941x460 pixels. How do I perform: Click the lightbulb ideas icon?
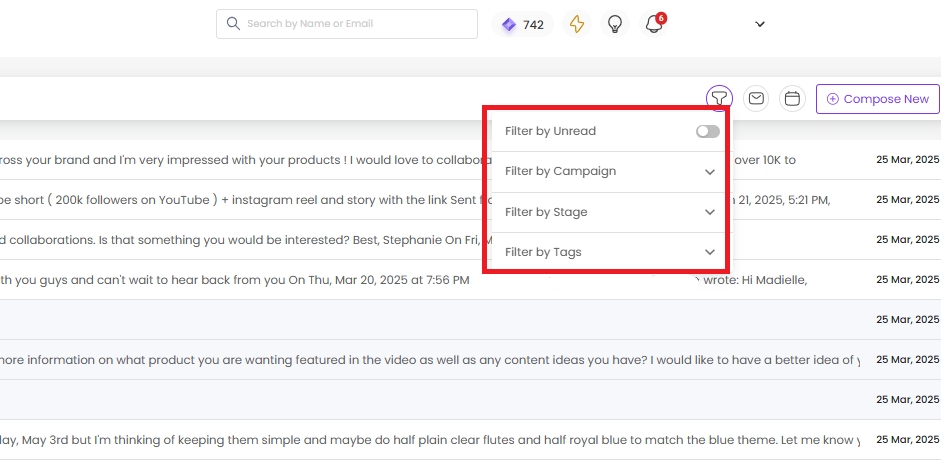tap(615, 24)
